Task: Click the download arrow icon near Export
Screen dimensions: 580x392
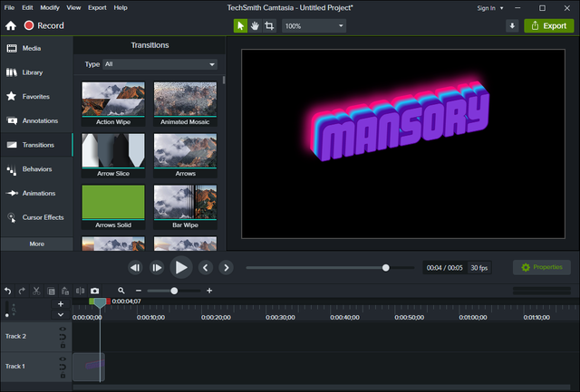Action: tap(512, 26)
